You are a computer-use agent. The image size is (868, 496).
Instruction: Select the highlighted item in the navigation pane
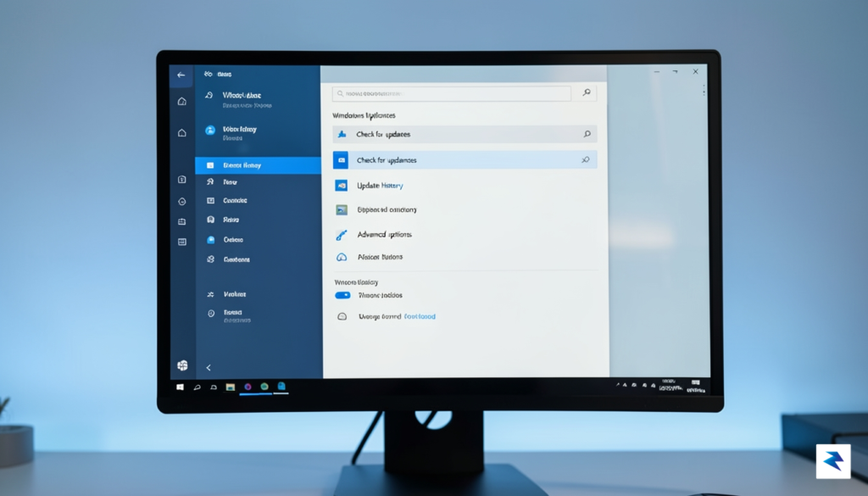pos(258,165)
